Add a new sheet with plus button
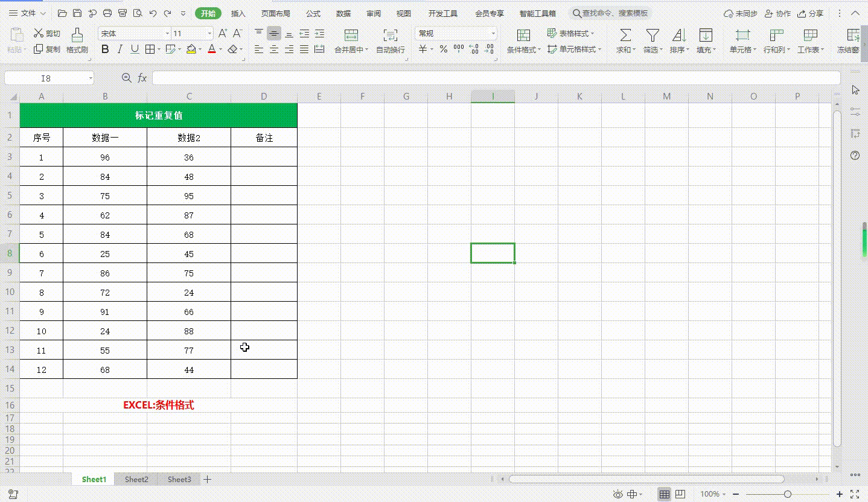 click(x=208, y=479)
